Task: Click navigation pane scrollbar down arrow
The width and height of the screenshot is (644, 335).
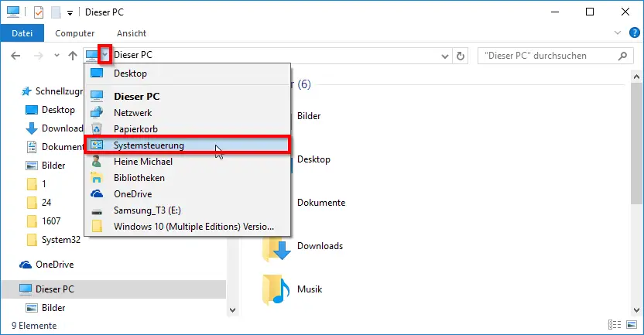Action: pyautogui.click(x=232, y=310)
